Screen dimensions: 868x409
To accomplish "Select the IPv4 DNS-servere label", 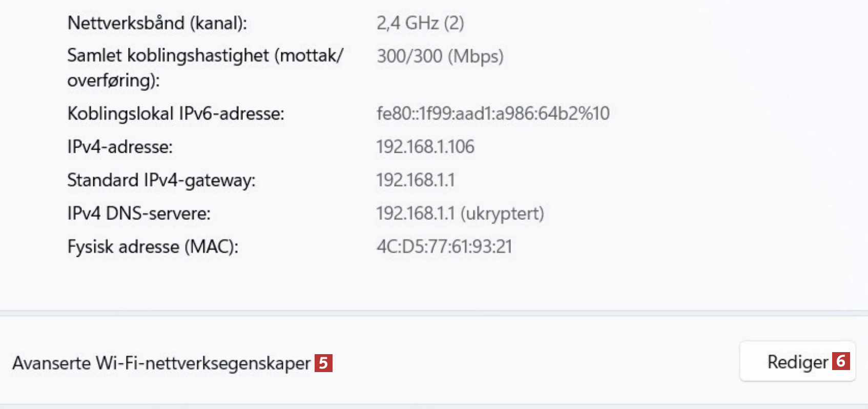I will pos(138,213).
